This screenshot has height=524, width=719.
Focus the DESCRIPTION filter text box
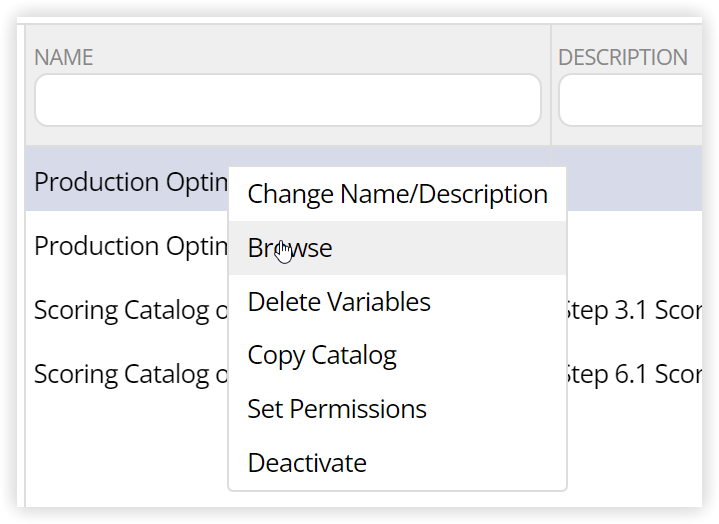pyautogui.click(x=631, y=100)
